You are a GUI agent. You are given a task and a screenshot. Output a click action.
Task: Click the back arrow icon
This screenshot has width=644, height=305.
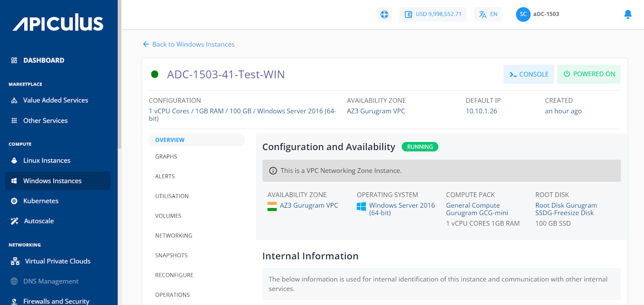146,44
